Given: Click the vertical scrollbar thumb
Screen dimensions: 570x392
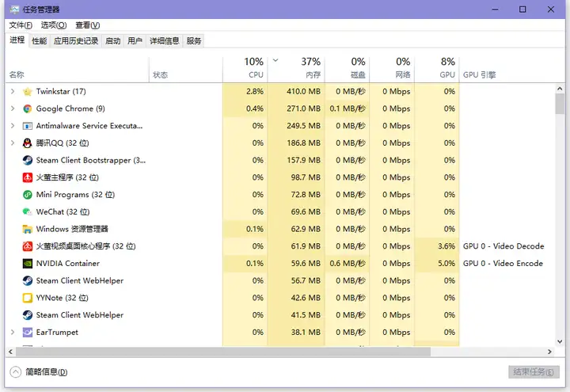Looking at the screenshot, I should click(x=560, y=104).
